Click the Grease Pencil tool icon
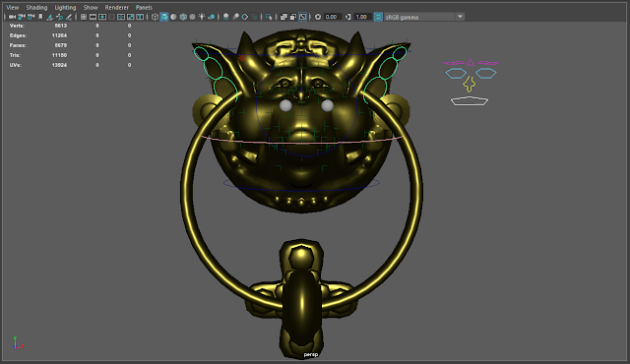 (69, 17)
